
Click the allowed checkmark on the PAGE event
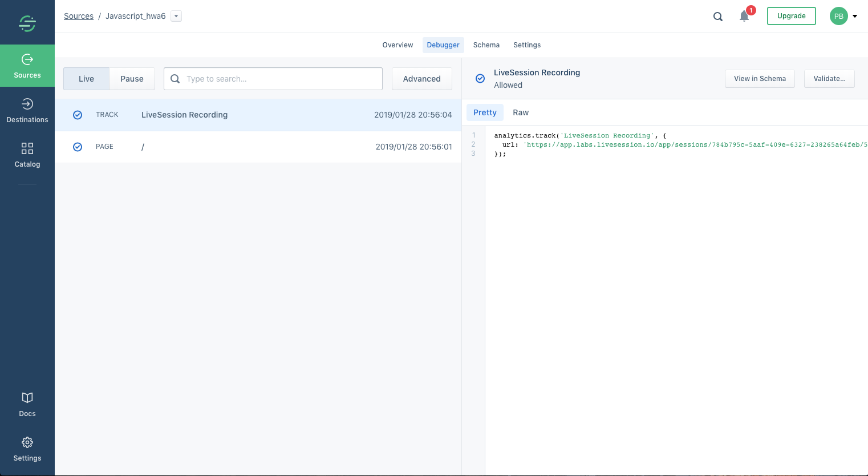pos(78,147)
